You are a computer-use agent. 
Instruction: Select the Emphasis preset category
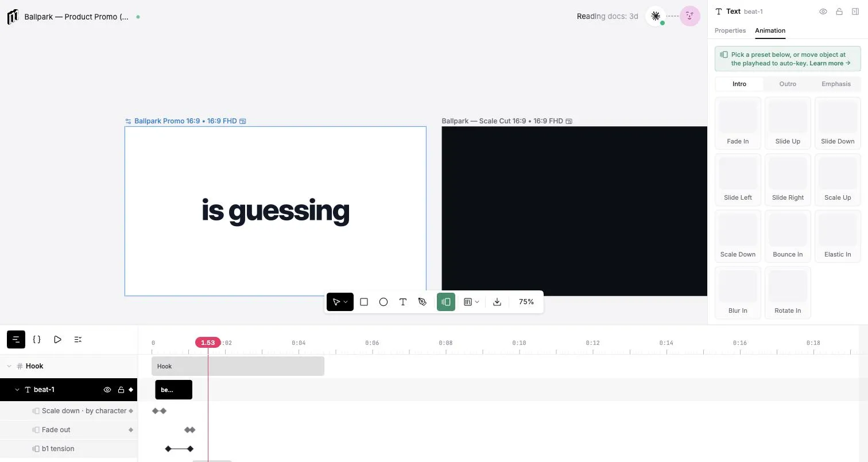836,84
